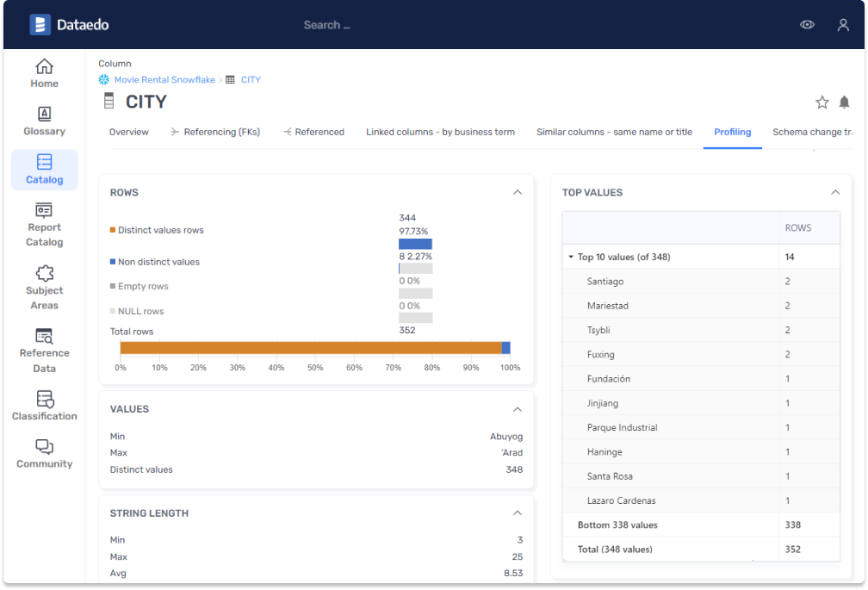Collapse the TOP VALUES panel
This screenshot has height=590, width=868.
pyautogui.click(x=834, y=192)
